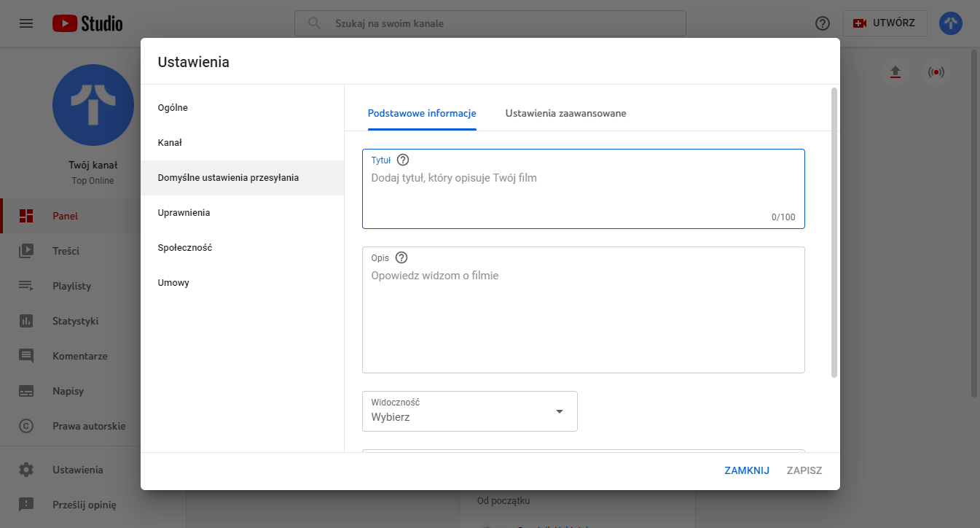Image resolution: width=980 pixels, height=528 pixels.
Task: Click help icon next to Tytuł
Action: coord(403,160)
